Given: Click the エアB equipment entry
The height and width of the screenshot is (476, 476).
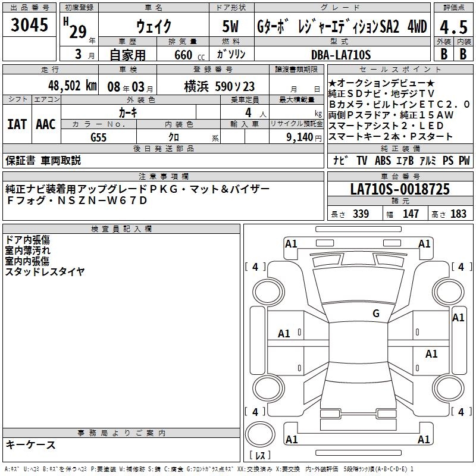Looking at the screenshot, I should pos(405,160).
